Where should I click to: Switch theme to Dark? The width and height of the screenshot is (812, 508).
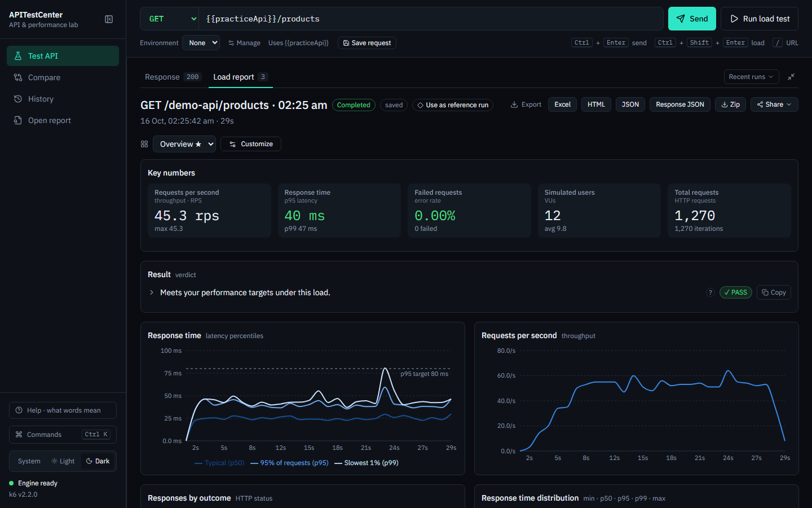tap(98, 461)
